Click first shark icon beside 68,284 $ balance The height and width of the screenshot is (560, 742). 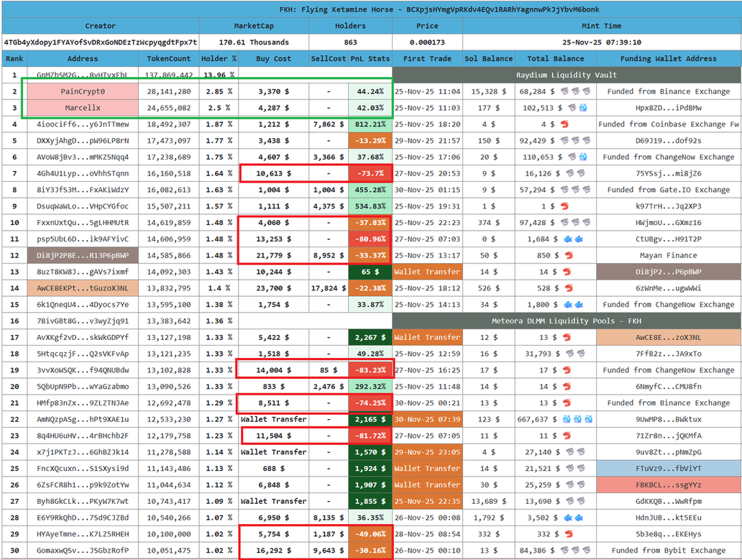[566, 91]
